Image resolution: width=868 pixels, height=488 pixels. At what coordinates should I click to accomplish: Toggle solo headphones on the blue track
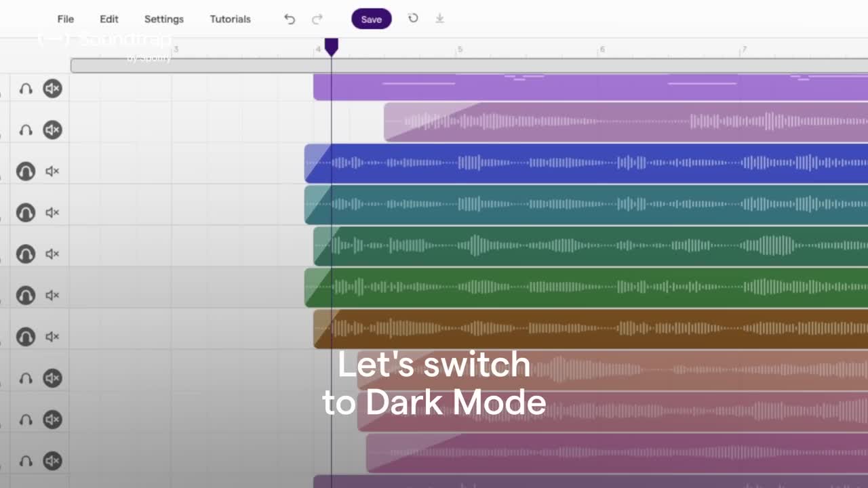pos(26,171)
